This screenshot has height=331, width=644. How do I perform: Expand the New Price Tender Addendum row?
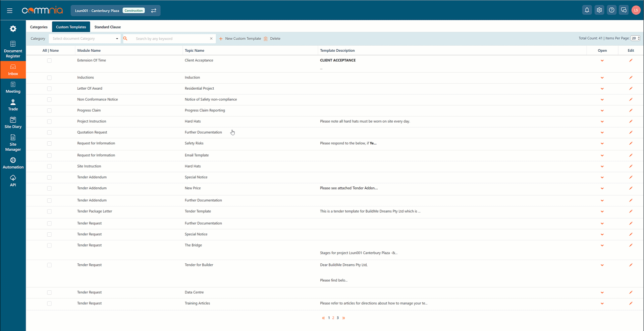[602, 188]
